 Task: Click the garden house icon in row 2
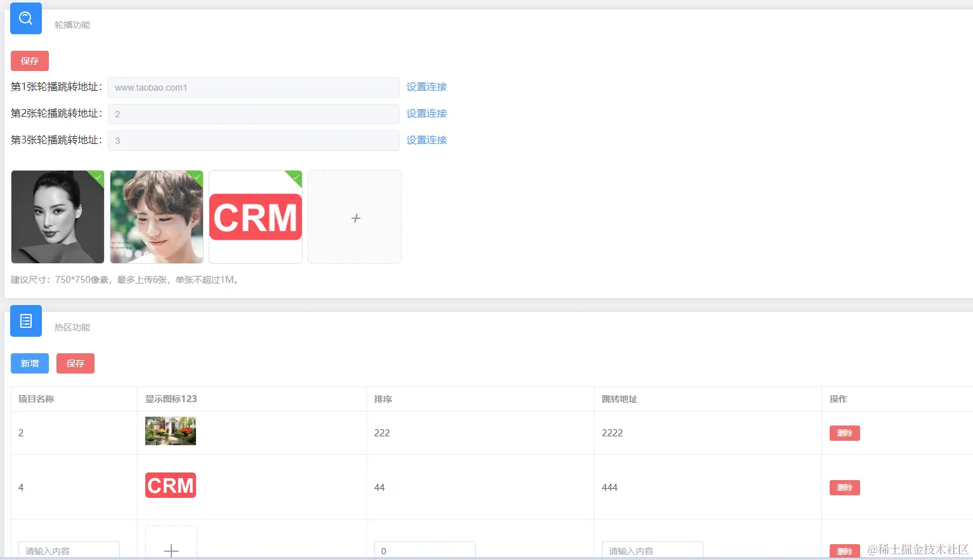(x=171, y=431)
